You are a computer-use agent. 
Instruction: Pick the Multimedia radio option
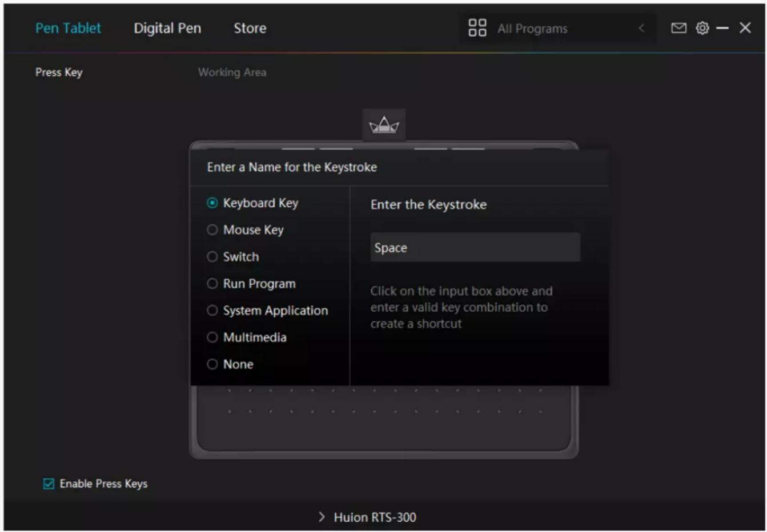click(212, 337)
